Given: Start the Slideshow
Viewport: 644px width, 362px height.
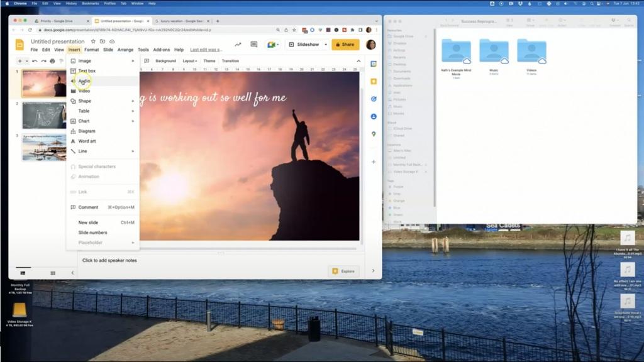Looking at the screenshot, I should (304, 45).
